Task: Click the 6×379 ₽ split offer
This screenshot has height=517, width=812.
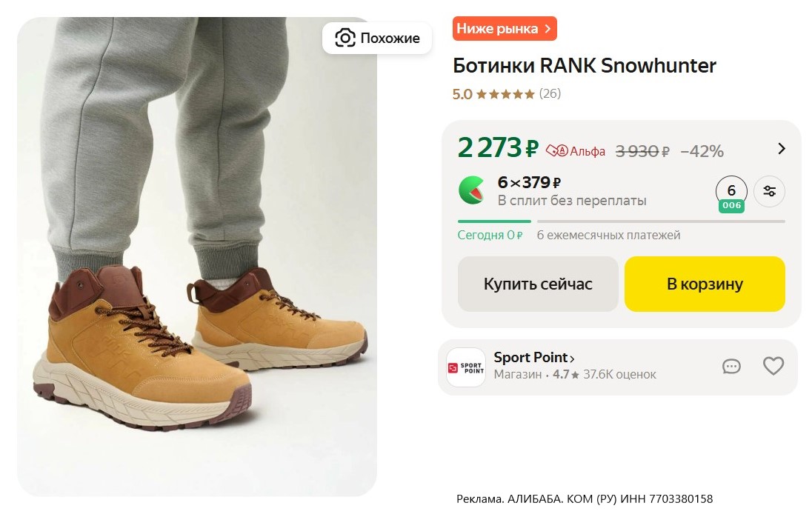Action: click(x=529, y=182)
